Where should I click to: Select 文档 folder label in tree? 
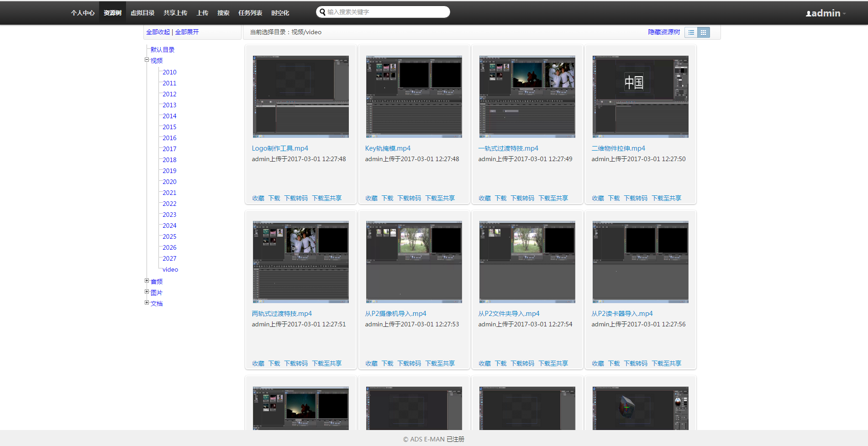coord(157,304)
